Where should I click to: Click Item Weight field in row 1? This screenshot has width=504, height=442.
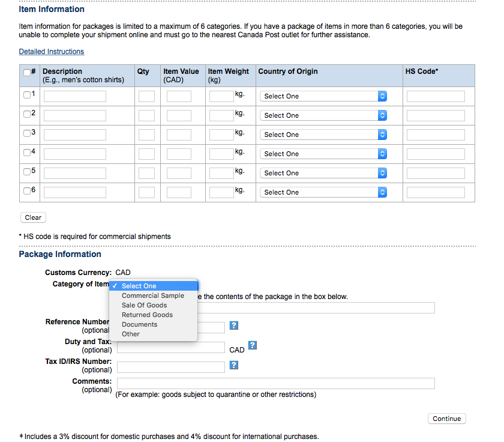tap(221, 96)
